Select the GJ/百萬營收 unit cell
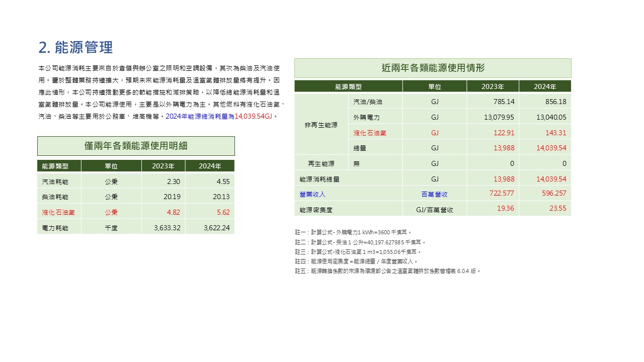The image size is (644, 362). click(434, 210)
